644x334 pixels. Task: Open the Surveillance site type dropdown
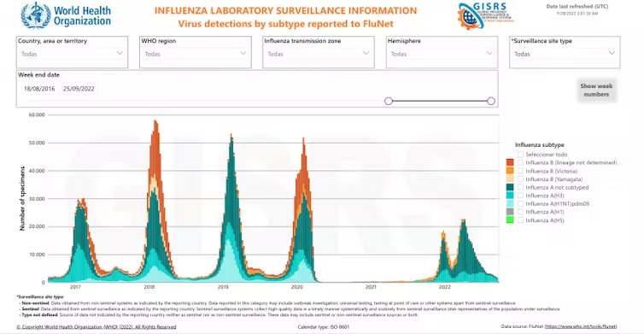(x=565, y=54)
